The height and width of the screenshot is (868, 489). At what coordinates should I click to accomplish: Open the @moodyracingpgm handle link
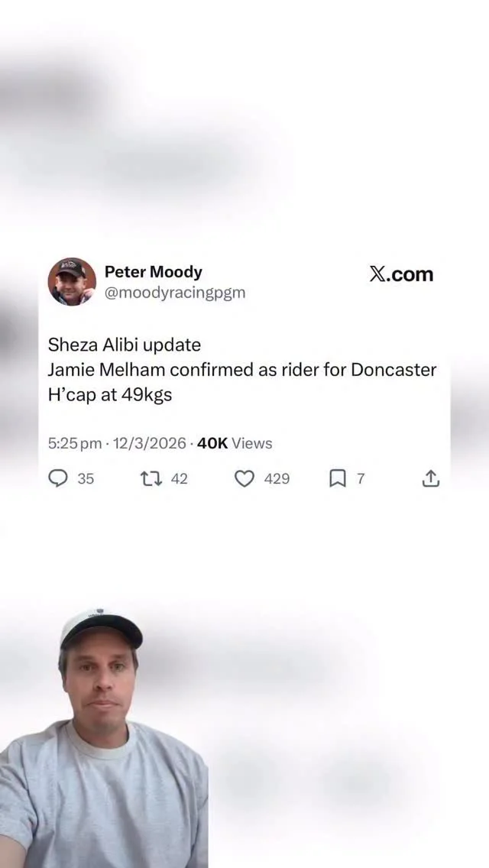175,293
